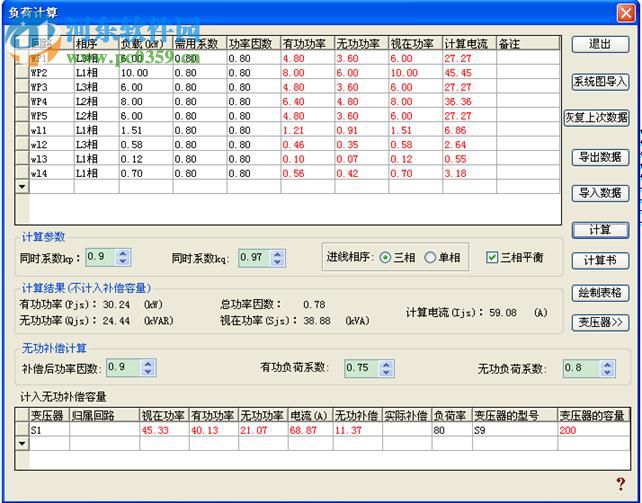Click the 功率因数 column header
Image resolution: width=642 pixels, height=503 pixels.
(x=254, y=43)
